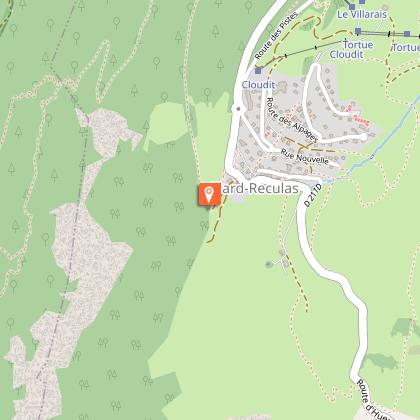Select the small building beside the pond
The image size is (420, 420).
click(x=285, y=263)
